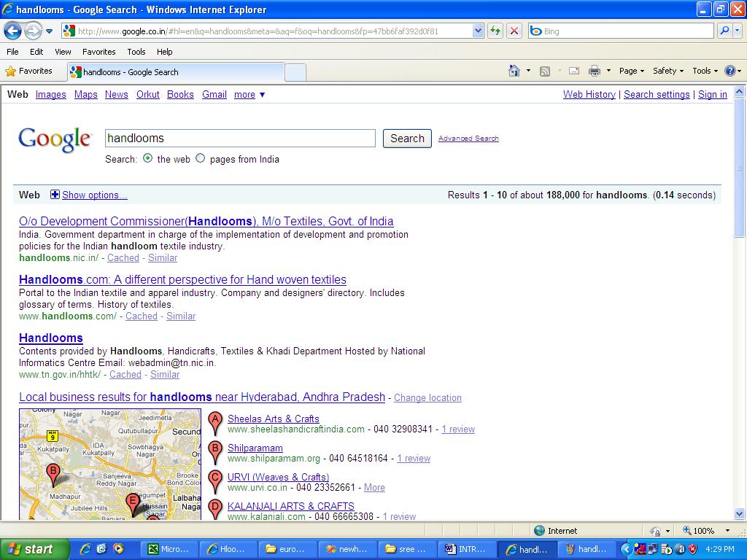This screenshot has width=747, height=560.
Task: Launch Internet Explorer from quick launch
Action: pyautogui.click(x=86, y=549)
